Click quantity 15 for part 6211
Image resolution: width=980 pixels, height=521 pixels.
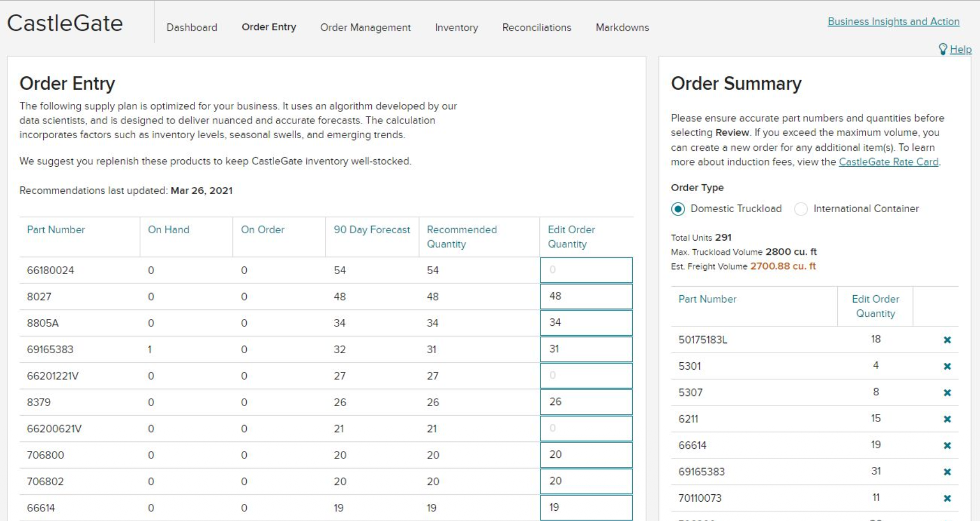(x=875, y=418)
